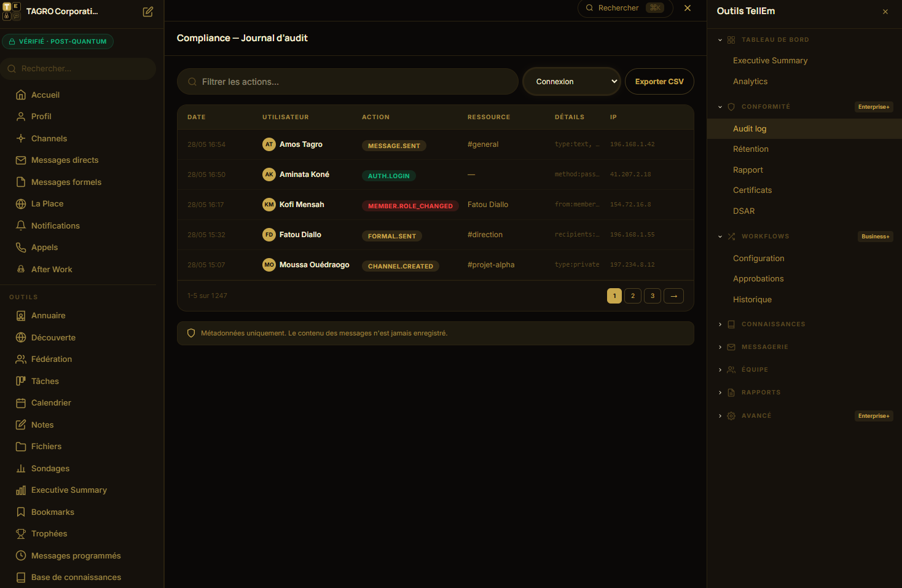
Task: Select current page 1 button
Action: (x=614, y=296)
